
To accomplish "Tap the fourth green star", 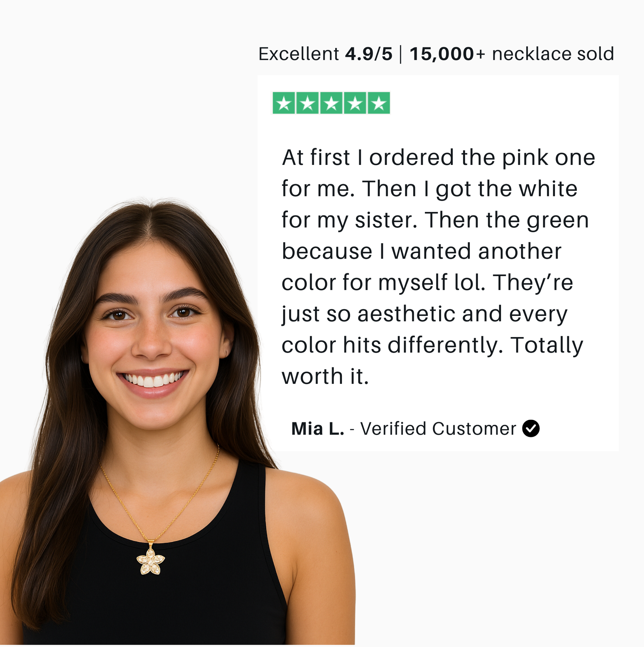I will click(355, 103).
